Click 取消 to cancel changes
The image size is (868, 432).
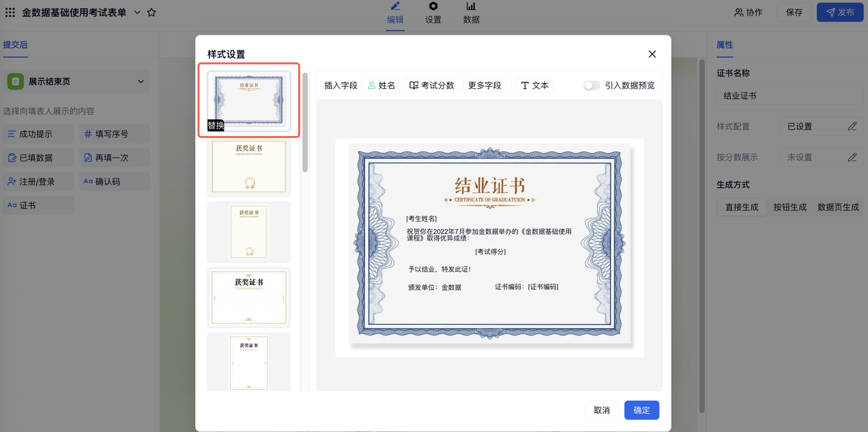(x=602, y=410)
